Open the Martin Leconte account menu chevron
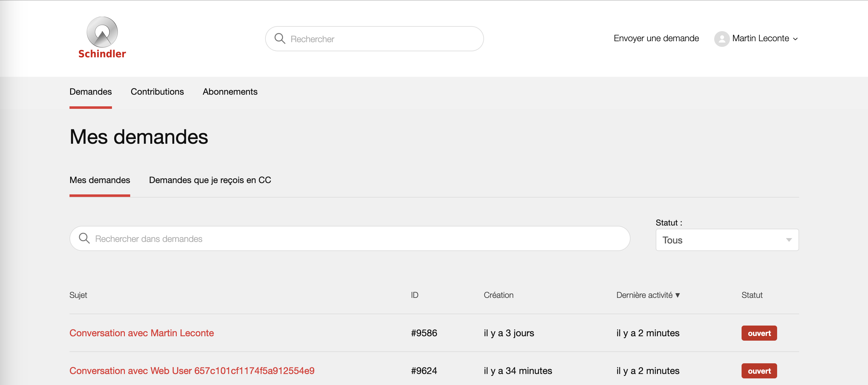Screen dimensions: 868x385 pos(796,39)
